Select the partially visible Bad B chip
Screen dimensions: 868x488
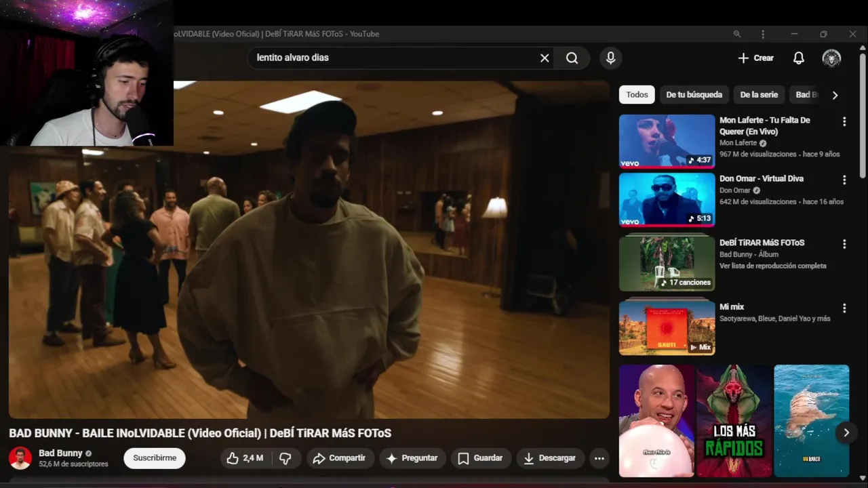(x=806, y=95)
